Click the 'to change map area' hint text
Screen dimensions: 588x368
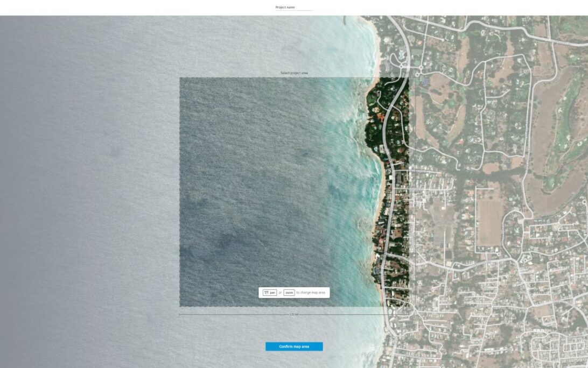tap(311, 293)
